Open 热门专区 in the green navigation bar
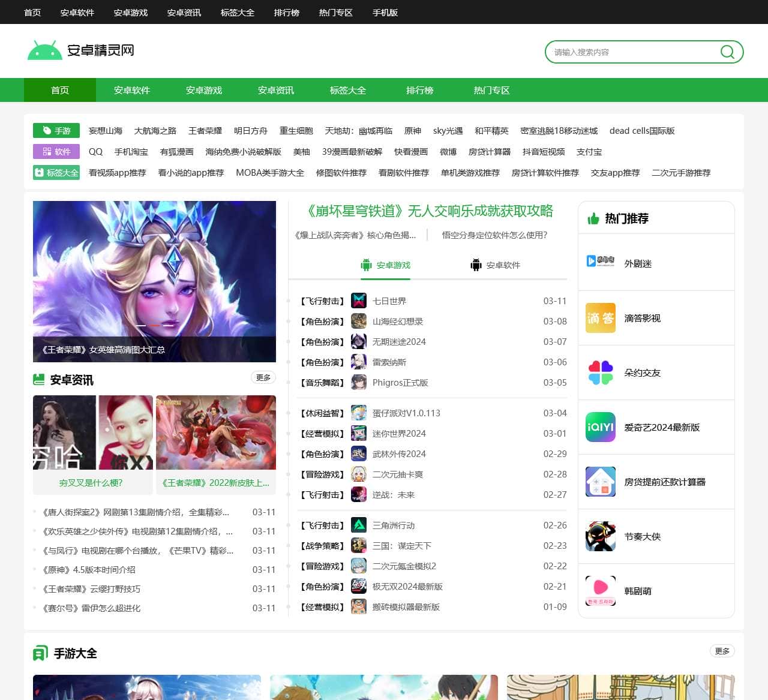Image resolution: width=768 pixels, height=700 pixels. click(492, 90)
